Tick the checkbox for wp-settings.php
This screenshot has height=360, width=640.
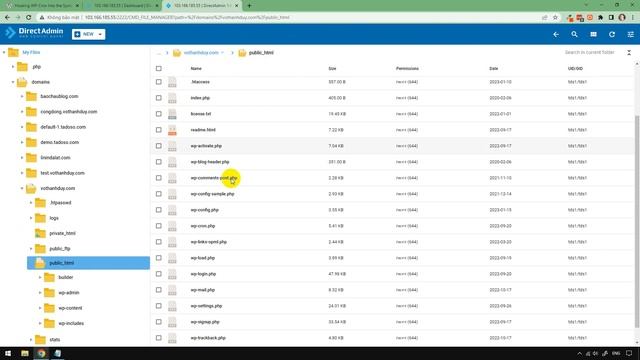(159, 306)
